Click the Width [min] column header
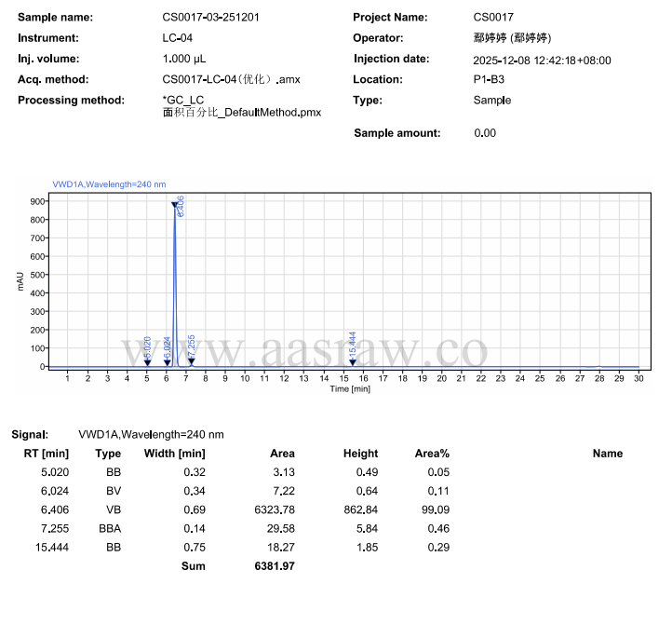This screenshot has height=638, width=672. coord(174,454)
